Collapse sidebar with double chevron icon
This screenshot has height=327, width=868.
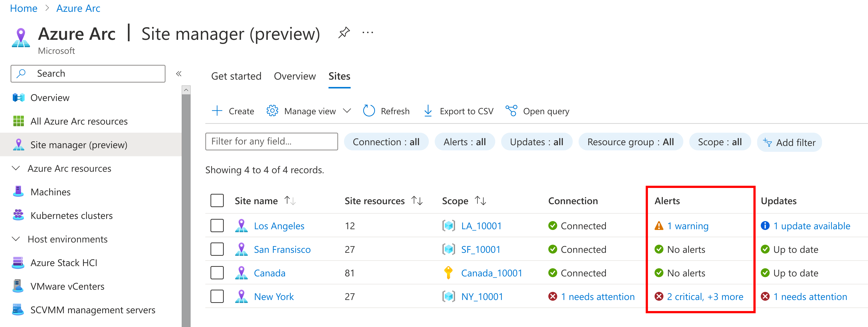[x=179, y=73]
